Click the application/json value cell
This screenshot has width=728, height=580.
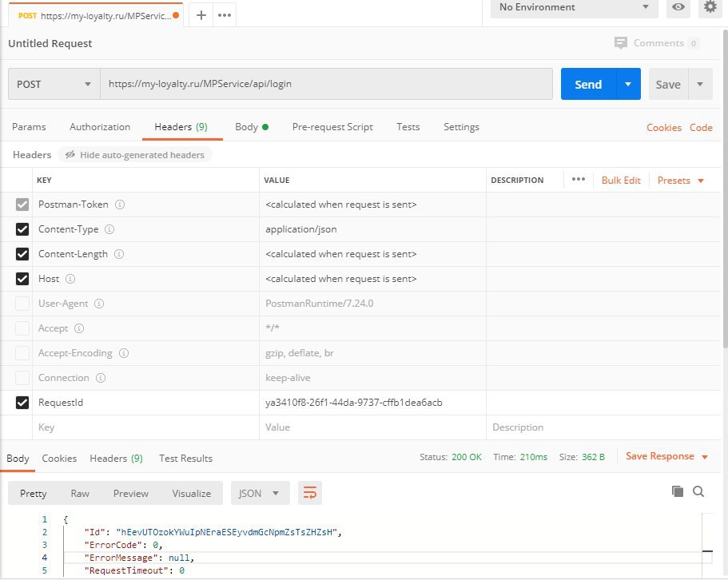pos(373,229)
